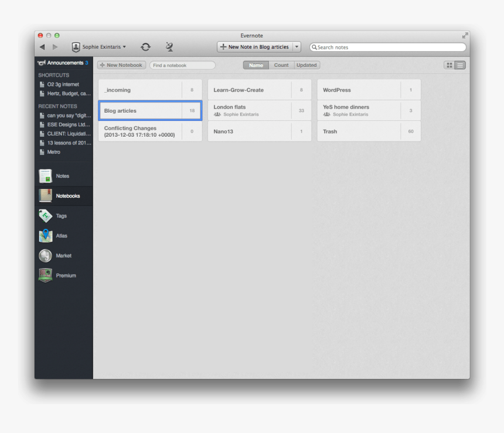
Task: Select the Conflicting Changes notebook
Action: (150, 131)
